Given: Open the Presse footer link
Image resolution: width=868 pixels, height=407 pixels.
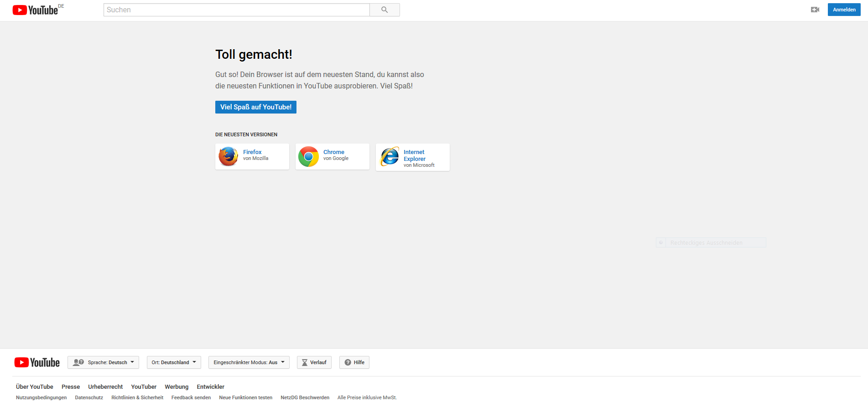Looking at the screenshot, I should point(71,387).
